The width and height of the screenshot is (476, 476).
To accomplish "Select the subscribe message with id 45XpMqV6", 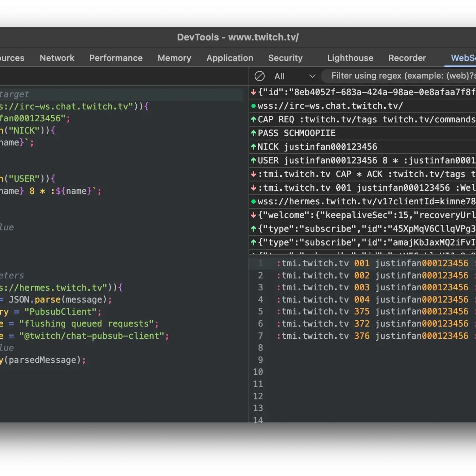I will pyautogui.click(x=362, y=229).
